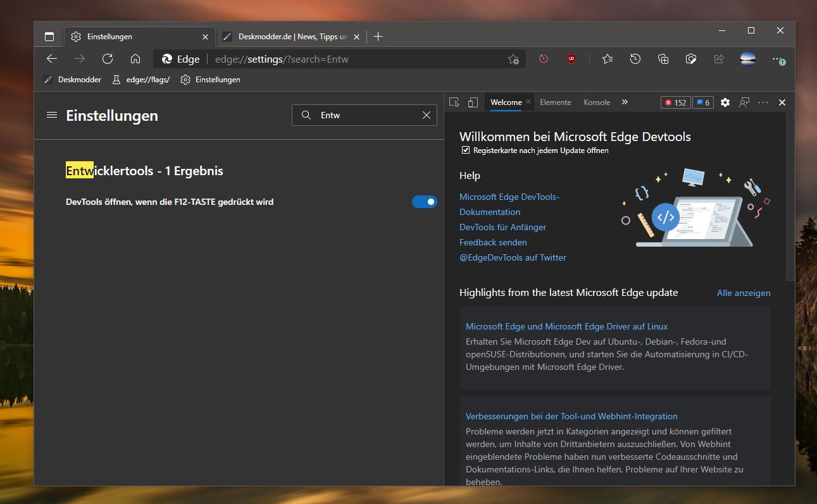The image size is (817, 504).
Task: Switch to the Deskmodder.de tab
Action: pos(291,37)
